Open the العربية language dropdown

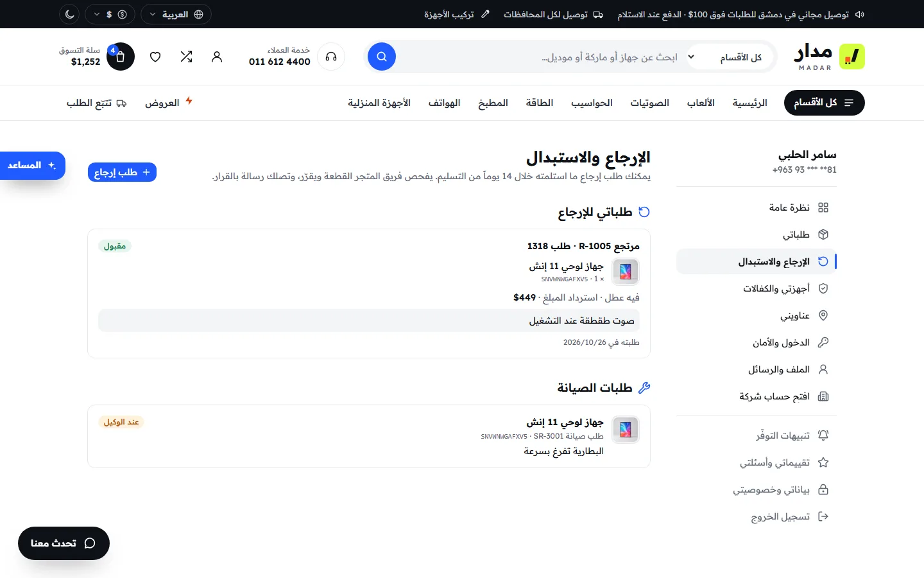coord(176,14)
